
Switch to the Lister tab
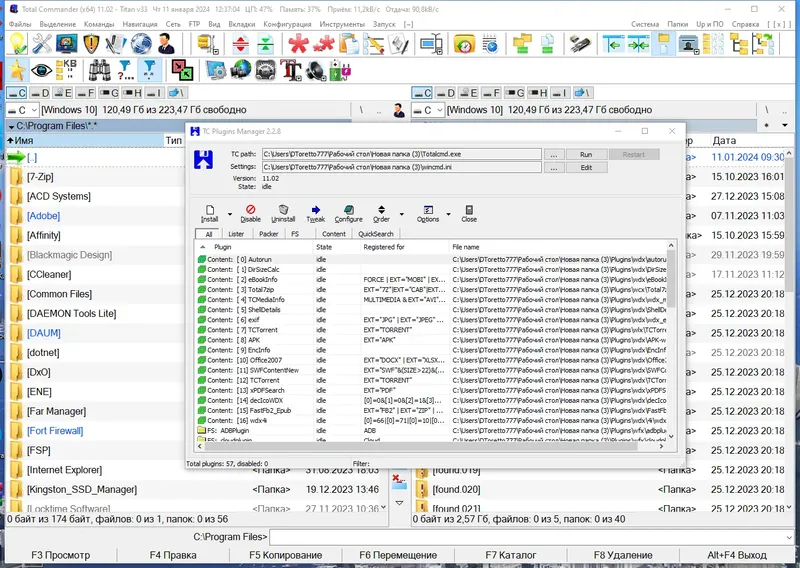[x=236, y=234]
